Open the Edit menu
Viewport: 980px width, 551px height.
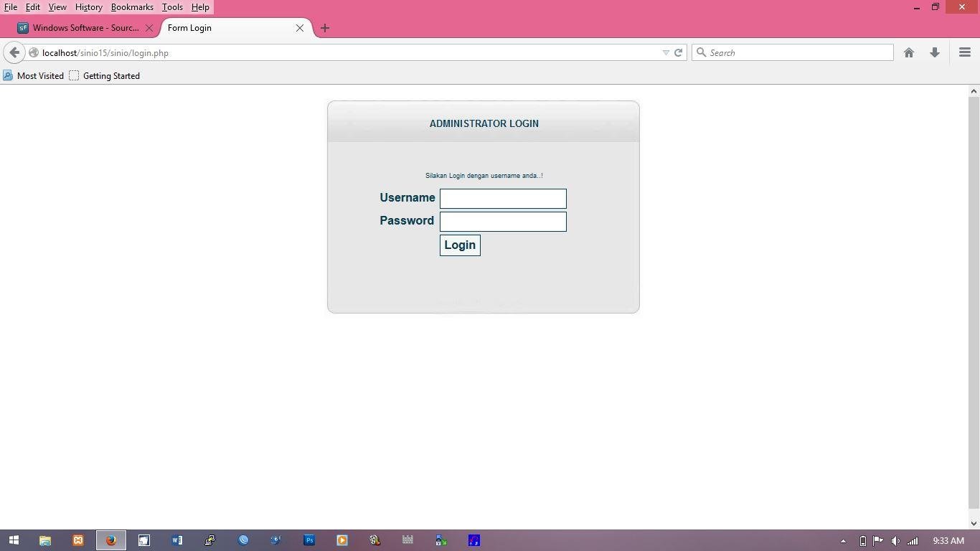(33, 6)
